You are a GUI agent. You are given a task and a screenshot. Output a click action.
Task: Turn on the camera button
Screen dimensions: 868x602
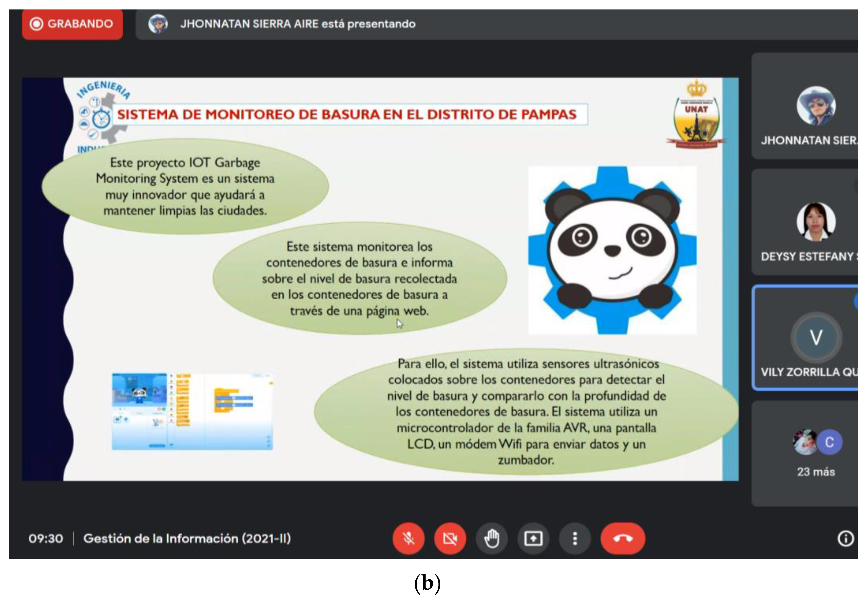pos(450,538)
